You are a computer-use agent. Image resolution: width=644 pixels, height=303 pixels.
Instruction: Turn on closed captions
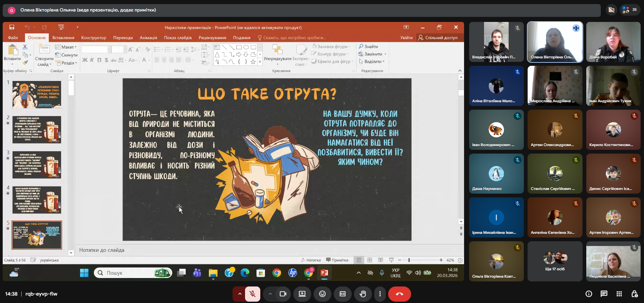click(343, 294)
